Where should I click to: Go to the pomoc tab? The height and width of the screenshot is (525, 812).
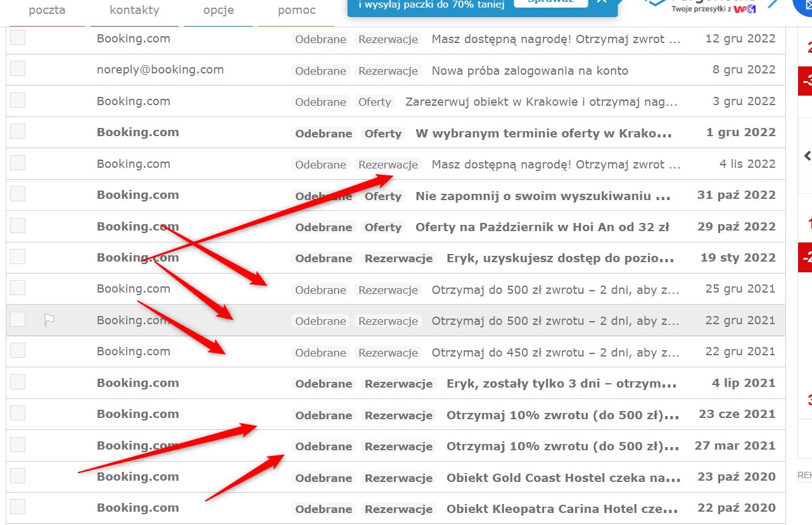point(296,10)
